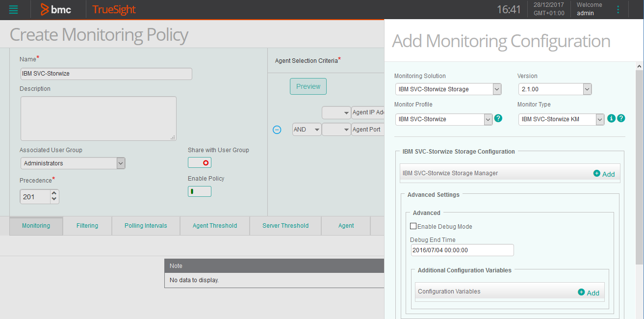Open the Version dropdown showing 2.1.00
The image size is (644, 319).
pyautogui.click(x=587, y=89)
